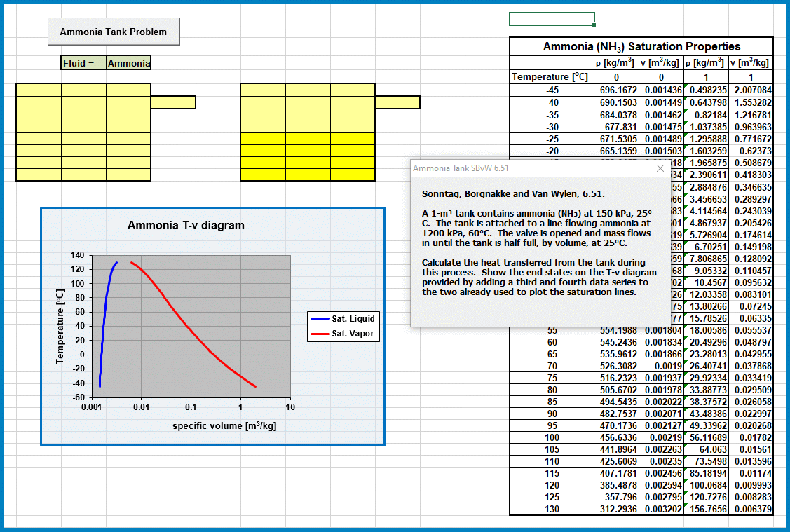Select the cell containing 696.1672
The image size is (790, 532).
615,90
